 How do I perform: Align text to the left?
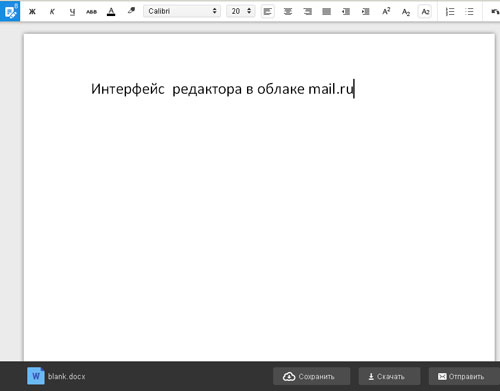tap(268, 12)
